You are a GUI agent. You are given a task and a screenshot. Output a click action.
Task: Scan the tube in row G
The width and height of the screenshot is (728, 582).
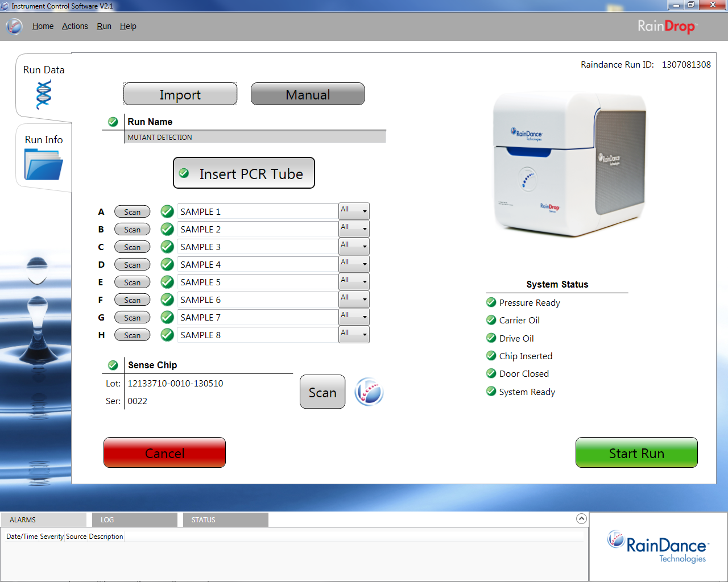[x=133, y=317]
